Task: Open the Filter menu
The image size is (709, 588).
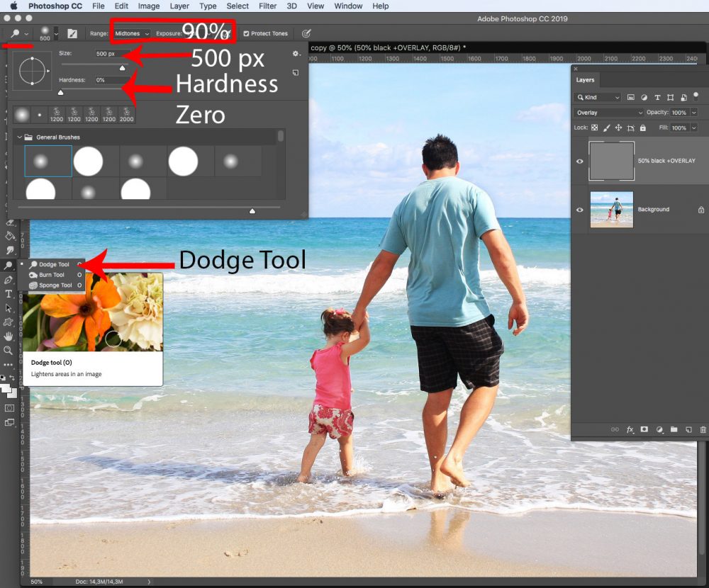Action: tap(268, 6)
